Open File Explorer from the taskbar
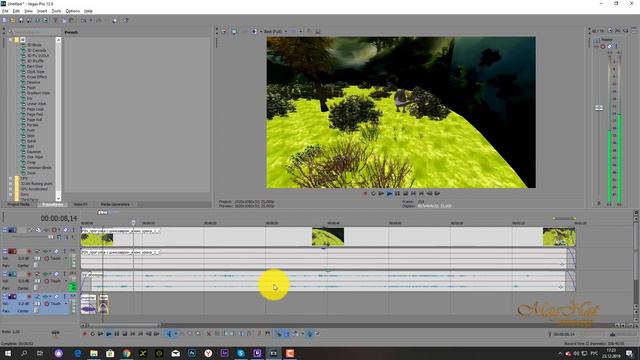640x360 pixels. (x=94, y=353)
